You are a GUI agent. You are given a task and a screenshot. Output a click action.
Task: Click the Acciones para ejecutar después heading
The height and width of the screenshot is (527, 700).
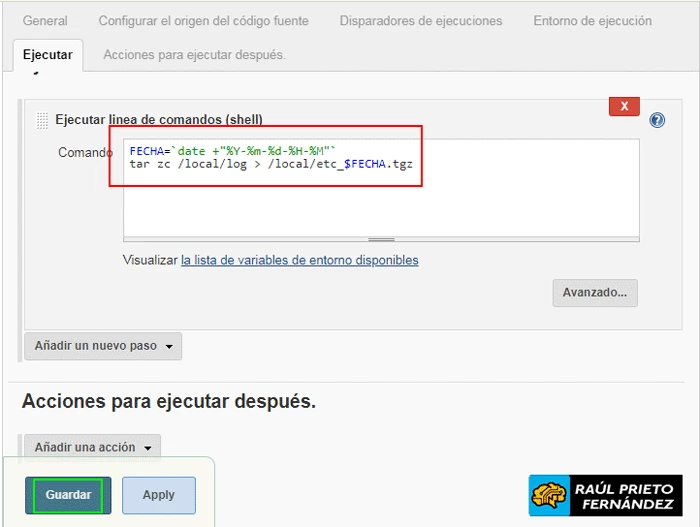coord(169,401)
